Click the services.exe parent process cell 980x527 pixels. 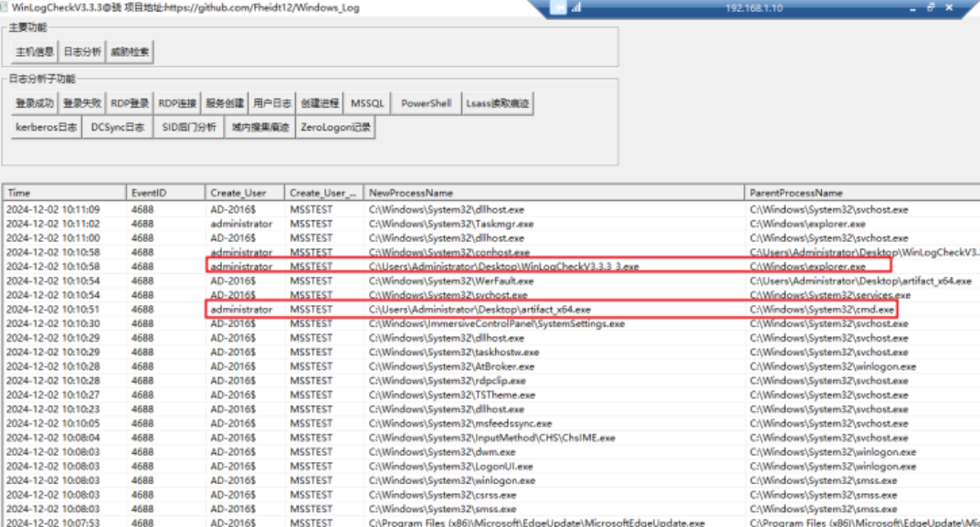(x=830, y=295)
